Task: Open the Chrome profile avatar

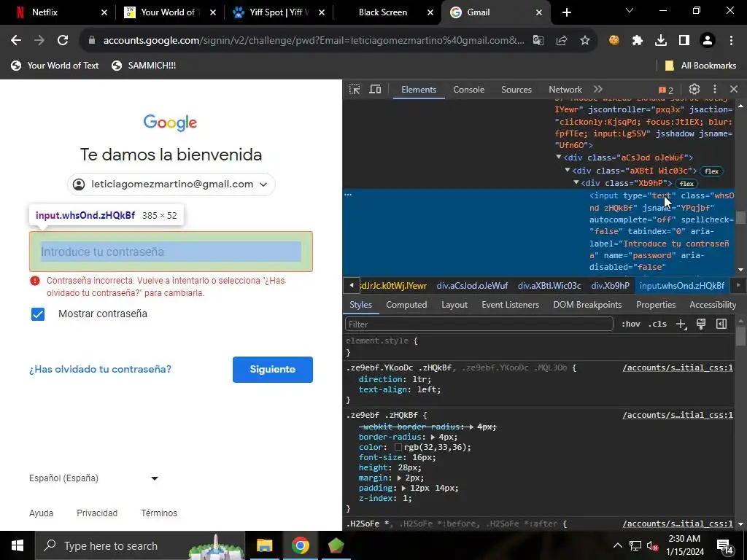Action: 708,41
